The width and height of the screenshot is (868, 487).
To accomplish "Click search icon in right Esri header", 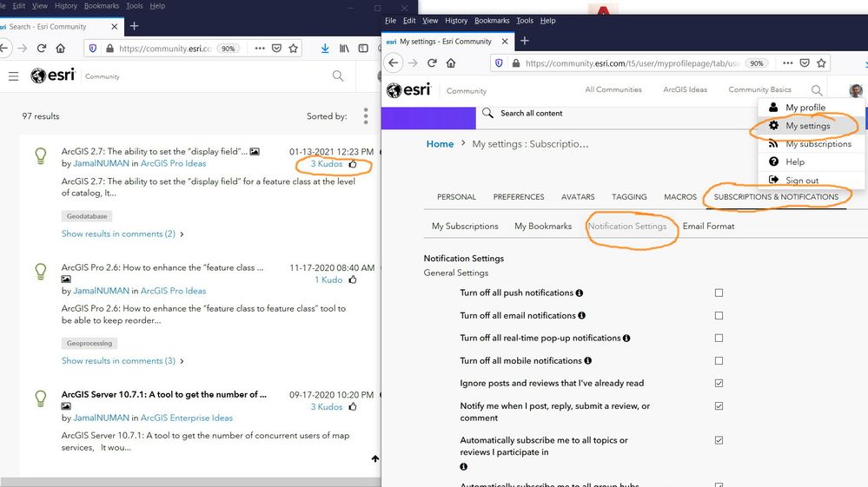I will click(x=817, y=89).
